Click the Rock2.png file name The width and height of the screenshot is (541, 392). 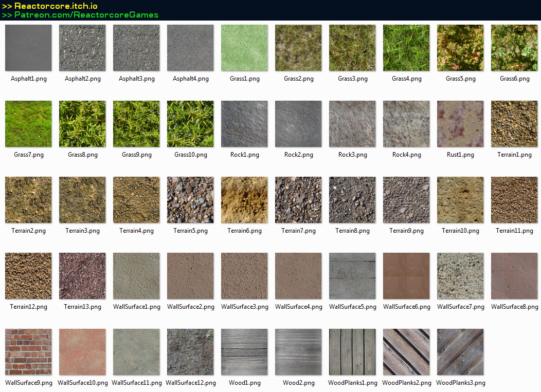click(299, 155)
